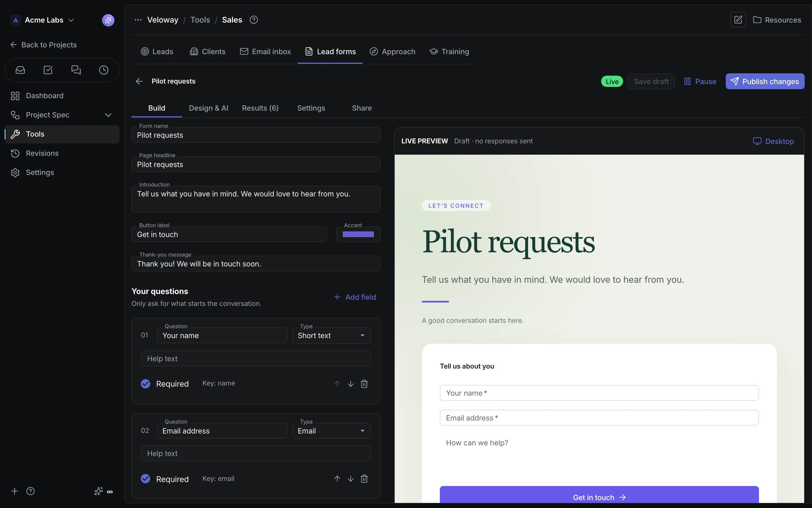Screen dimensions: 812x508
Task: Switch preview device from Desktop
Action: click(773, 141)
